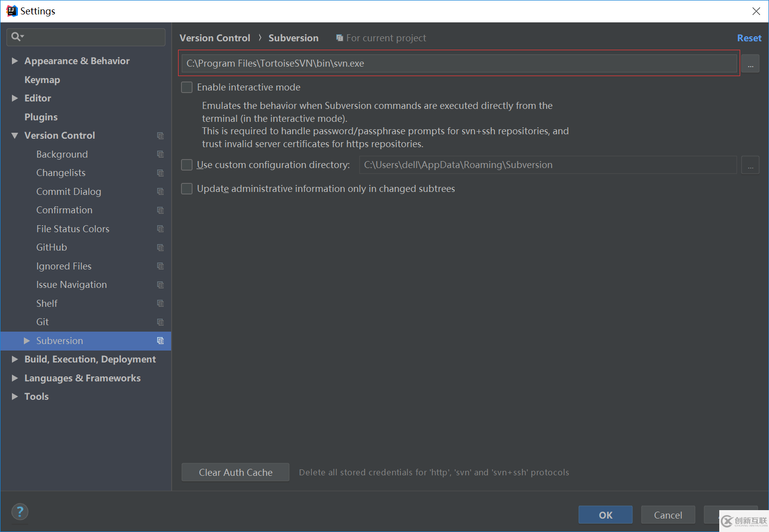Expand the Editor section arrow
Screen dimensions: 769x532
point(15,98)
